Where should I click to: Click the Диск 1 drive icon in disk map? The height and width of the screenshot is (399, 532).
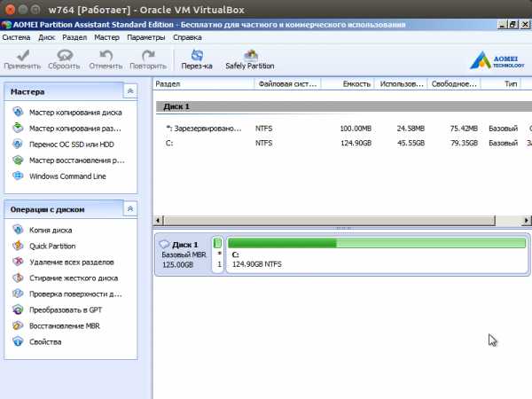coord(165,244)
